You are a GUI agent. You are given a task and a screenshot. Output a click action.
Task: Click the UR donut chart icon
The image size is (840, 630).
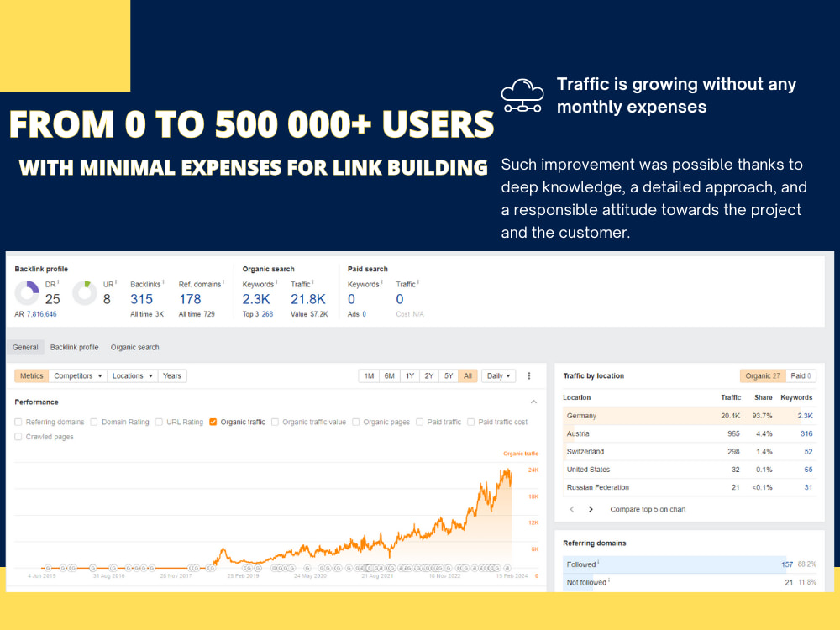point(85,293)
